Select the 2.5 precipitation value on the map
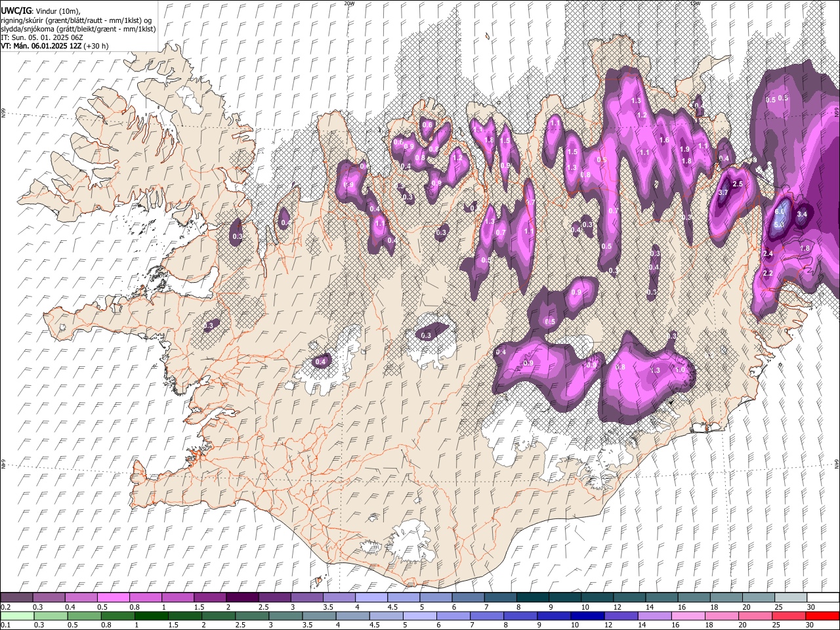Image resolution: width=840 pixels, height=630 pixels. click(738, 184)
